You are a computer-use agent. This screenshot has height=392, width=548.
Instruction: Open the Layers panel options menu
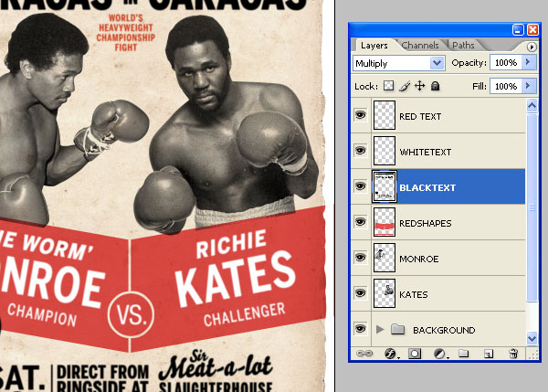532,46
